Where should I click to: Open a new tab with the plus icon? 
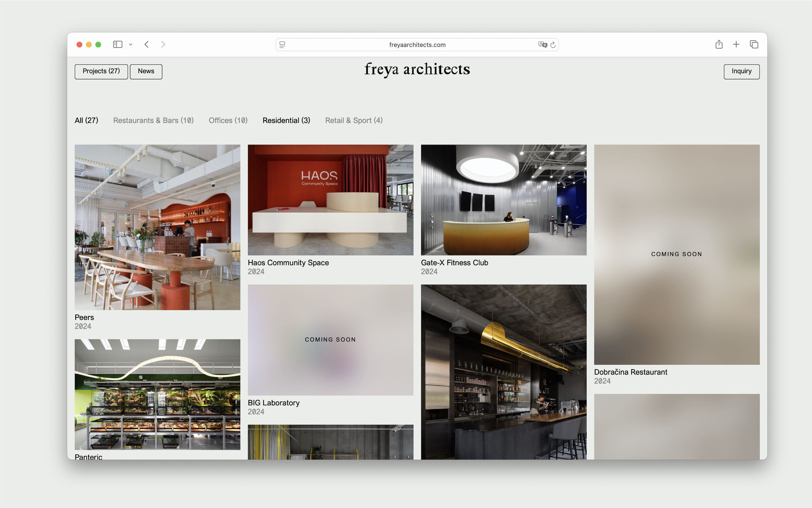[x=736, y=44]
